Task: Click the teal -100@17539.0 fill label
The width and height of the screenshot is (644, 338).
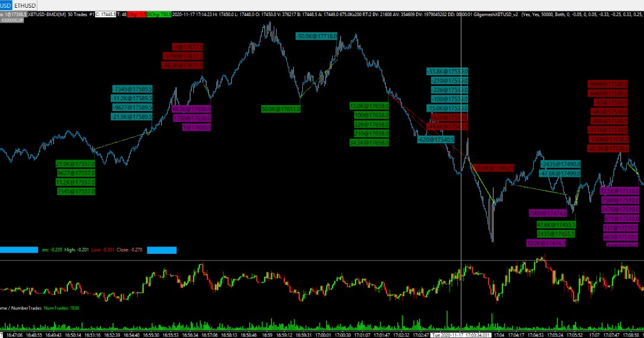Action: pyautogui.click(x=450, y=99)
